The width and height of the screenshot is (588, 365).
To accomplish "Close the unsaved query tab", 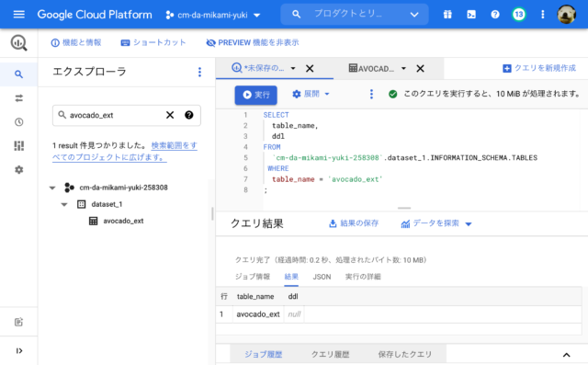I will point(310,69).
